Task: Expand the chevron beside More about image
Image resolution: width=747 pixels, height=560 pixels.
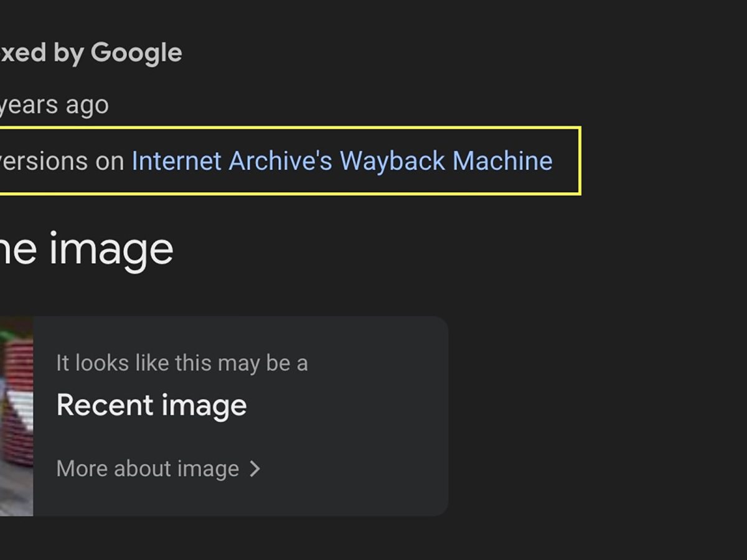Action: coord(255,469)
